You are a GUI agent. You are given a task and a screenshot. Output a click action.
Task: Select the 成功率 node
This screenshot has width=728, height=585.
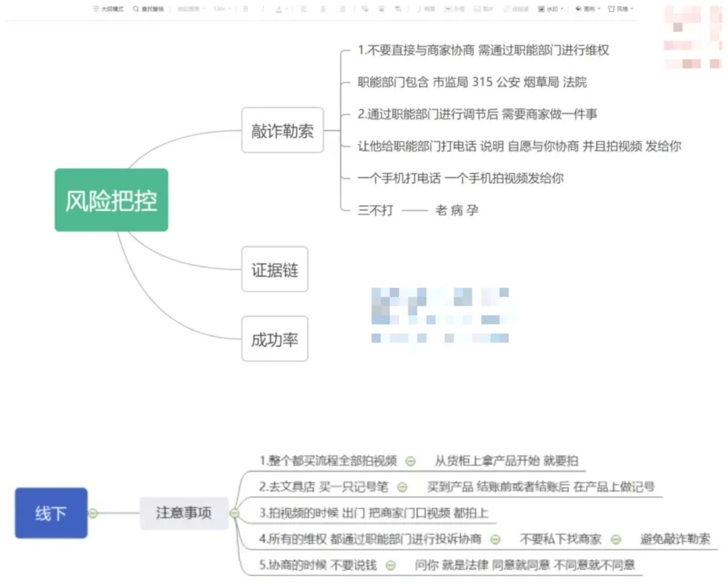coord(275,339)
